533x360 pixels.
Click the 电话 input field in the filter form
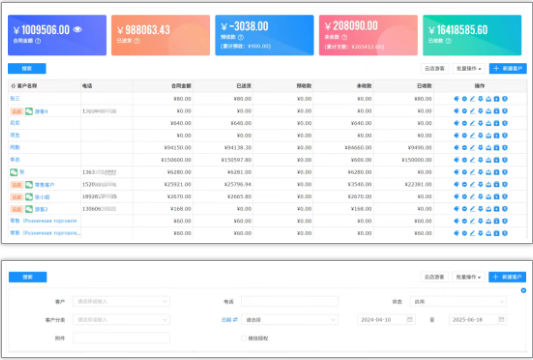point(290,301)
